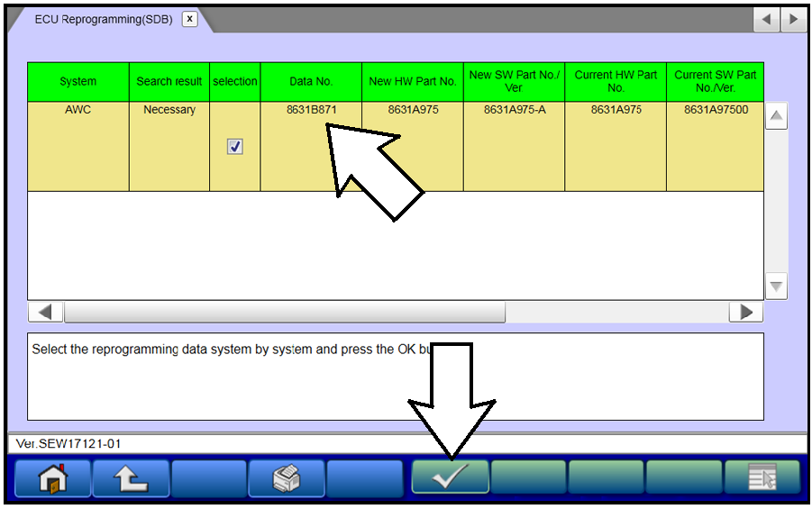
Task: Click the Search result column header
Action: [x=169, y=81]
